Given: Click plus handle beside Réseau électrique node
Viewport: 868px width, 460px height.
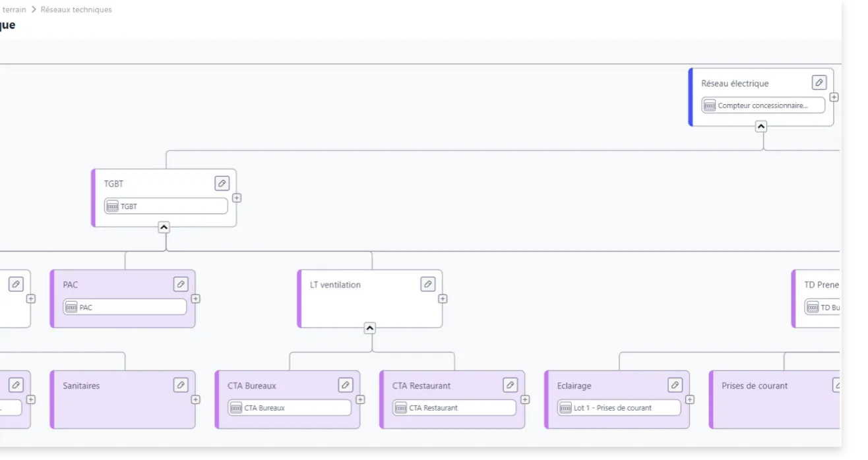Looking at the screenshot, I should coord(834,97).
